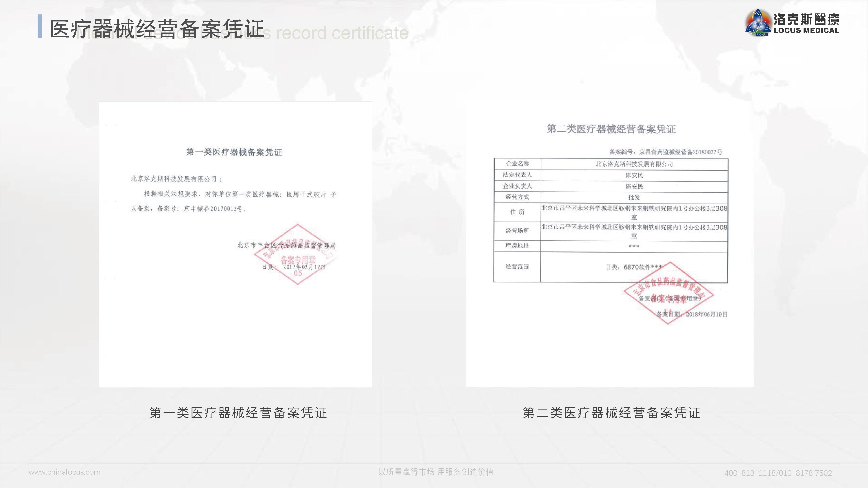Viewport: 868px width, 488px height.
Task: Click the phone number 400-813-1118/010-8178 7502
Action: click(x=778, y=473)
